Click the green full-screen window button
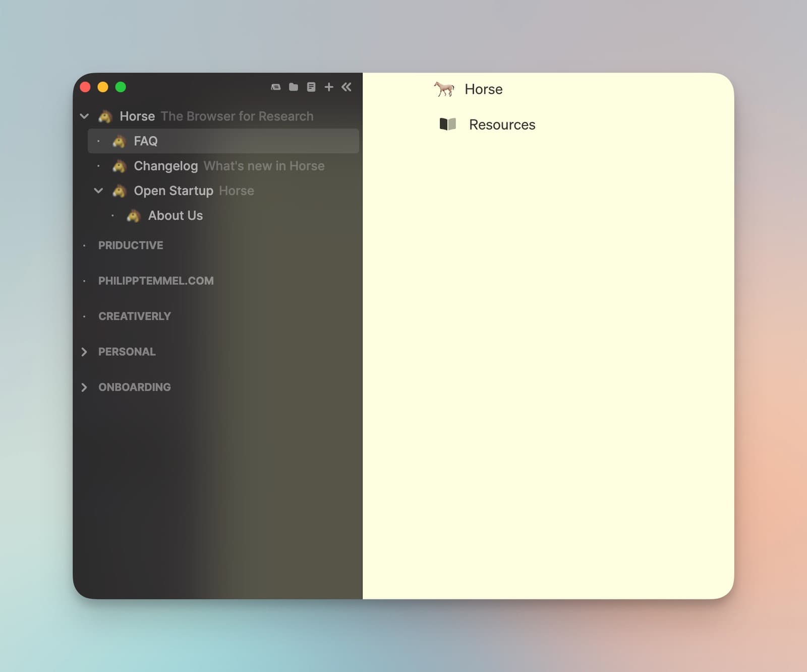The width and height of the screenshot is (807, 672). (121, 87)
